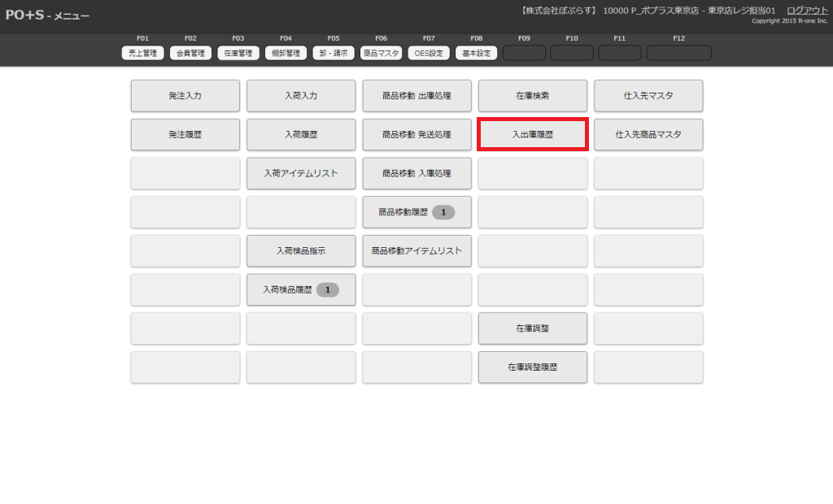Screen dimensions: 833x504
Task: Open the 発注入力 screen
Action: click(185, 96)
